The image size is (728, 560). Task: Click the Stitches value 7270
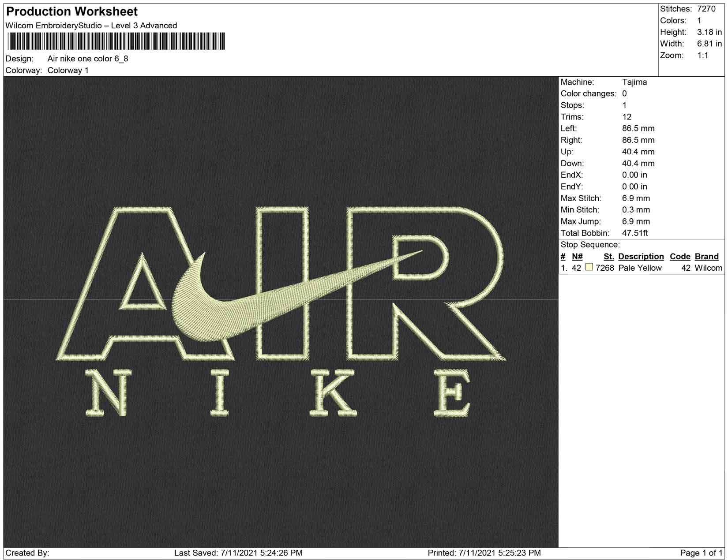(x=706, y=9)
